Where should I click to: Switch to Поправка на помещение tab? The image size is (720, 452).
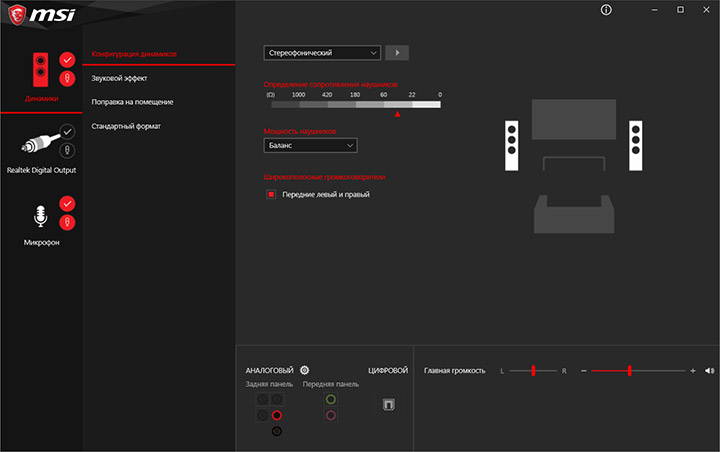coord(132,102)
